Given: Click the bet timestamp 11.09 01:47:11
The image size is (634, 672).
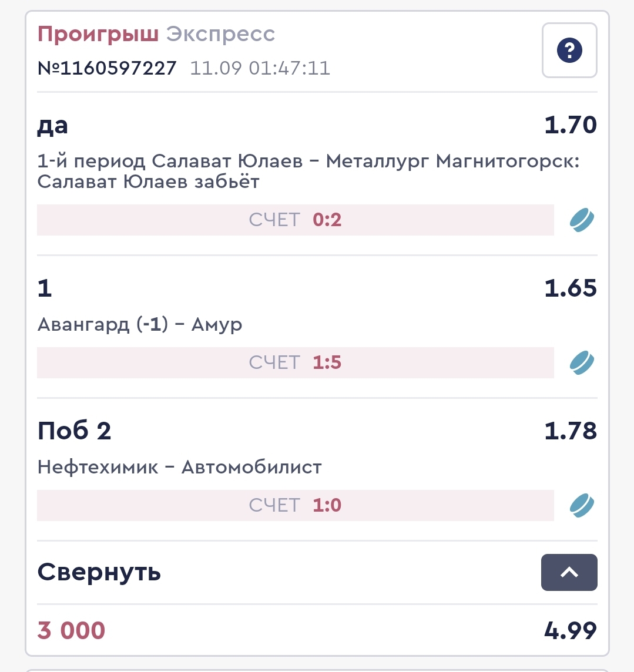Looking at the screenshot, I should pyautogui.click(x=260, y=68).
